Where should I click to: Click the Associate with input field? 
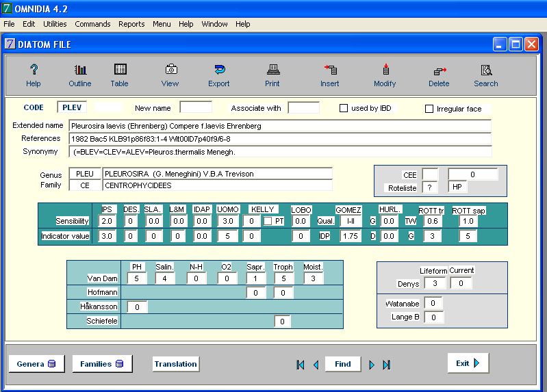[303, 107]
